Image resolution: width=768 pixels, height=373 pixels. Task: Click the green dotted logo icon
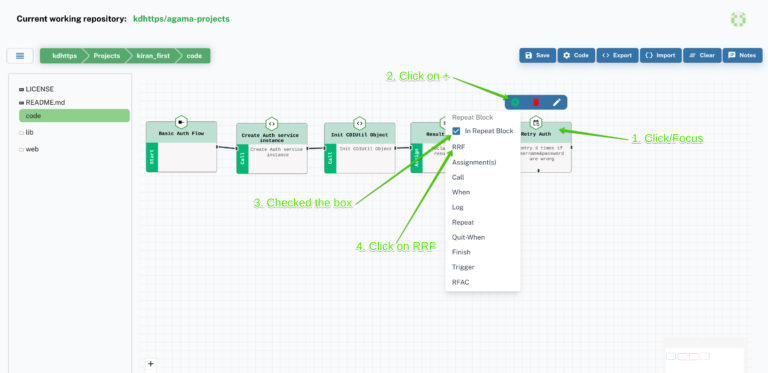[x=738, y=19]
